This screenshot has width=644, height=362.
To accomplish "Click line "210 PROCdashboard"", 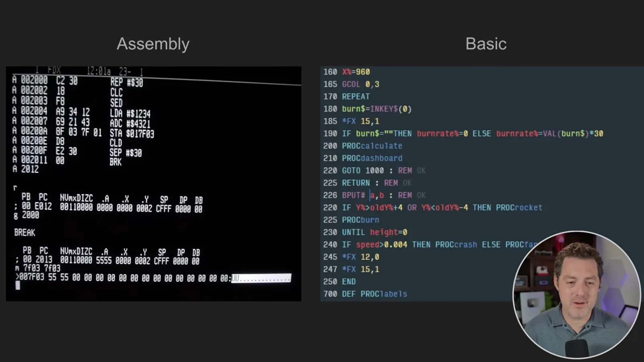I will [x=363, y=158].
